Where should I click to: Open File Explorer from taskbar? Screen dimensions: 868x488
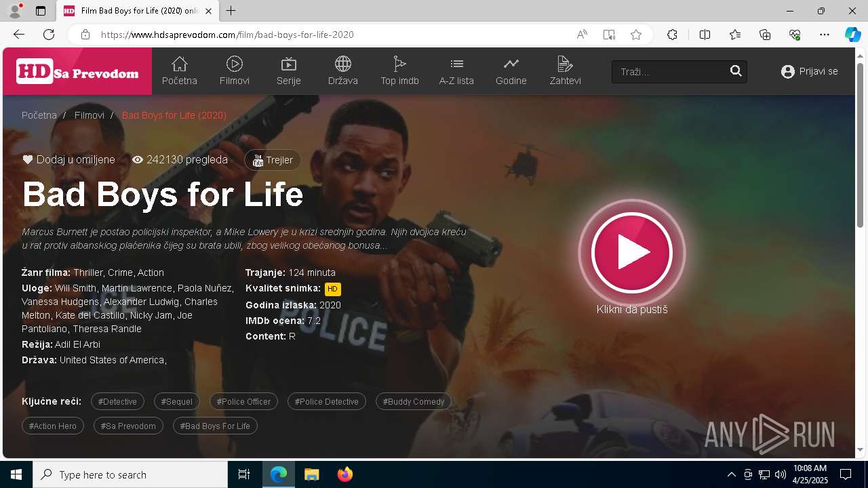pyautogui.click(x=312, y=474)
